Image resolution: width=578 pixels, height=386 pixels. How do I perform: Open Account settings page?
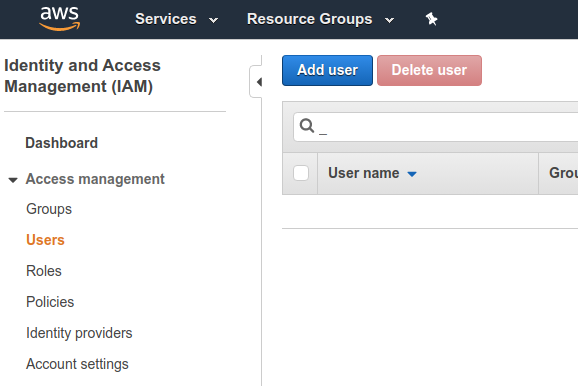pos(77,364)
